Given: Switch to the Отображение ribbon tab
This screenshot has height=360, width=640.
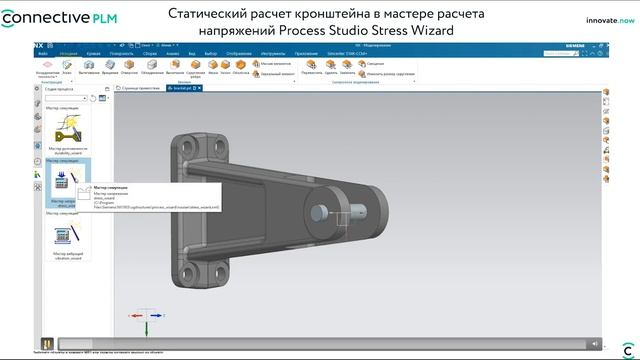Looking at the screenshot, I should [238, 53].
